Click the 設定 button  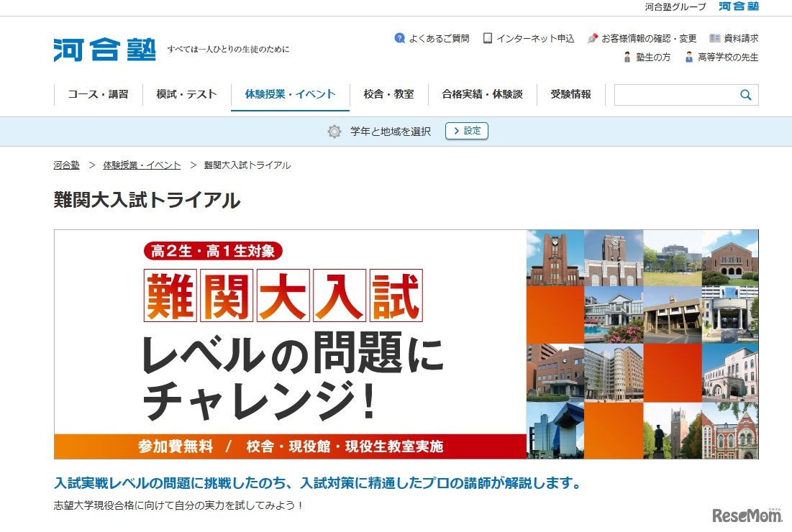(x=467, y=131)
